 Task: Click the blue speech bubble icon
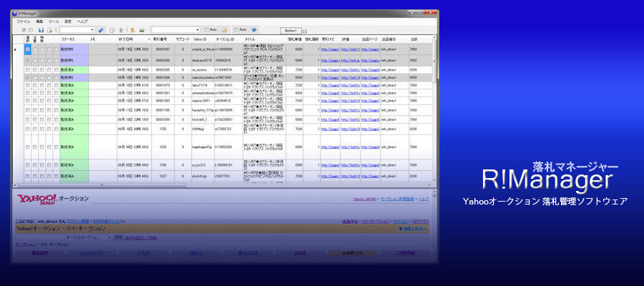(x=254, y=30)
